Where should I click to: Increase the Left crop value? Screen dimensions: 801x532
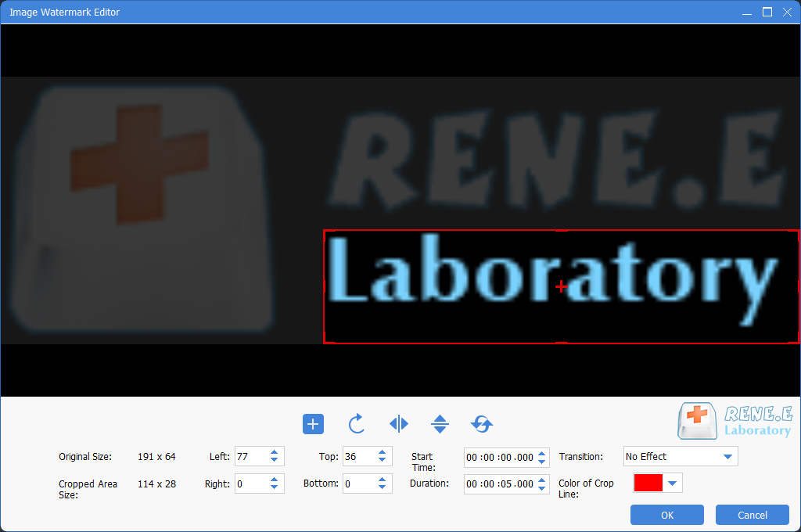pos(275,452)
